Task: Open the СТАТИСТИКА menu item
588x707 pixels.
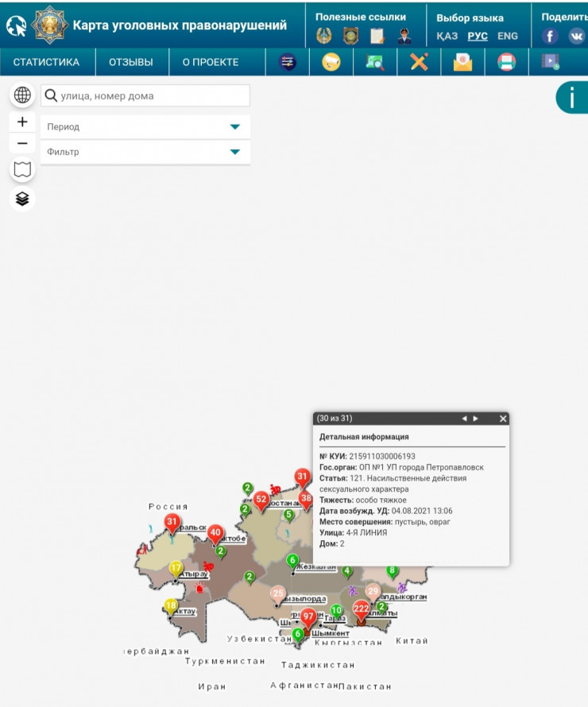Action: pos(46,62)
